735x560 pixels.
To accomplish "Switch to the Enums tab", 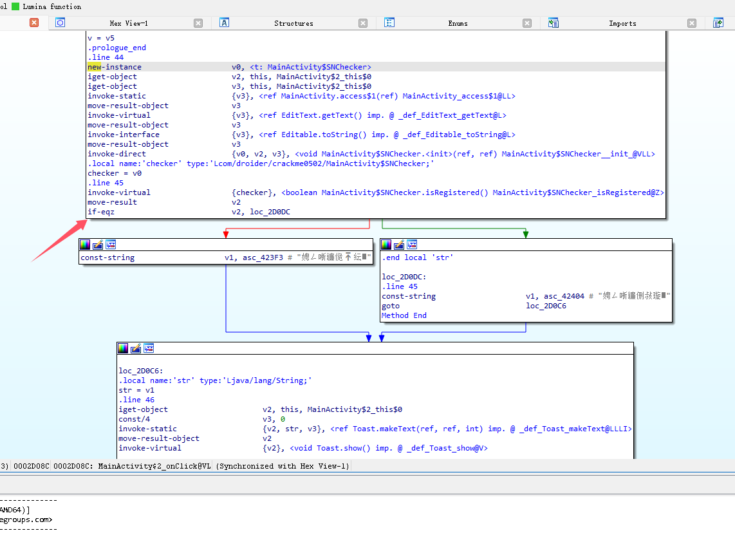I will click(458, 23).
